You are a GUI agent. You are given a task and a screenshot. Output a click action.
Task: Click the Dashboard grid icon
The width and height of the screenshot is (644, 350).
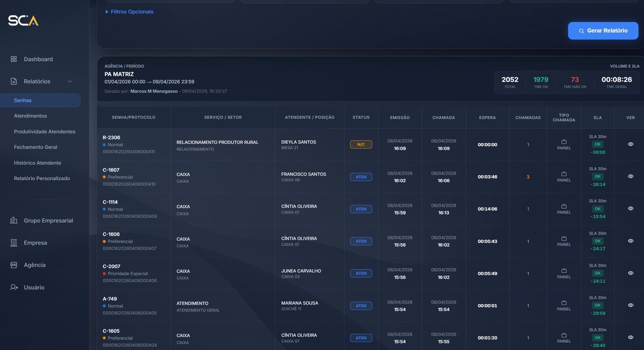(x=14, y=59)
